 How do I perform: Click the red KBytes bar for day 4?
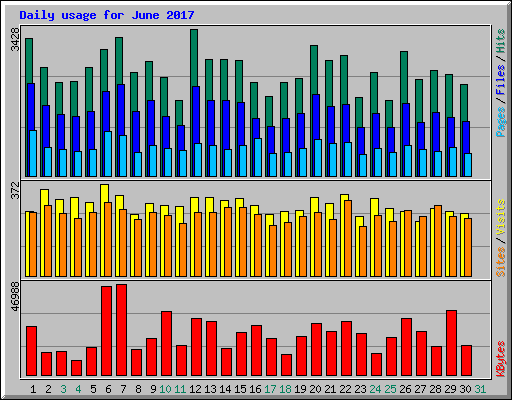pos(76,368)
